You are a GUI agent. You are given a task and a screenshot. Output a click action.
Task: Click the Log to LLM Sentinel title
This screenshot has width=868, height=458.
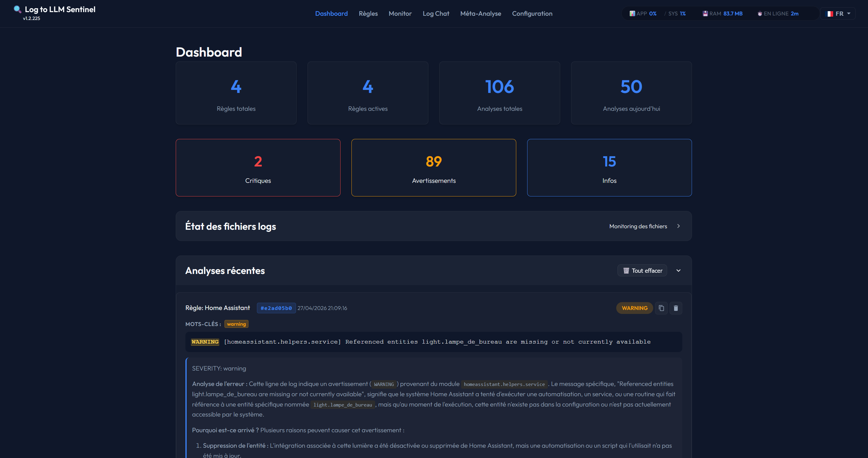pyautogui.click(x=60, y=9)
